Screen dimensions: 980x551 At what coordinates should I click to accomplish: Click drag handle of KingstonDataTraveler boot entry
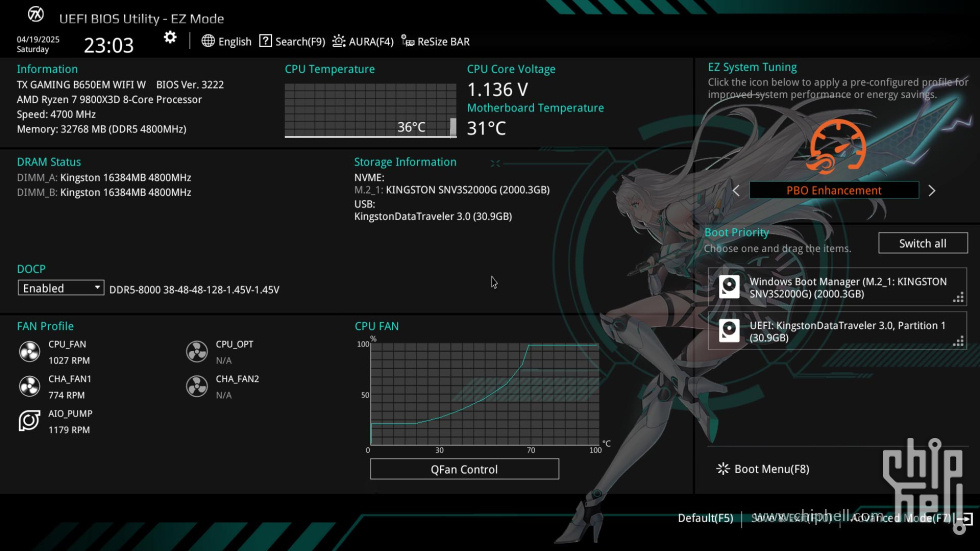click(x=958, y=341)
